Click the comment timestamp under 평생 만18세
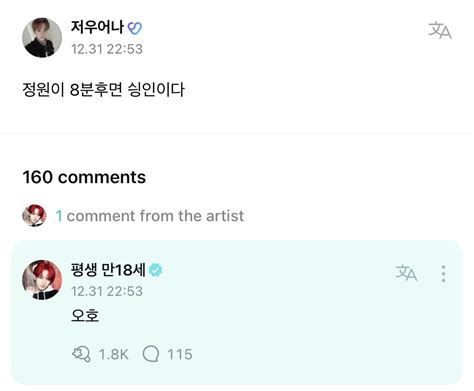Image resolution: width=474 pixels, height=391 pixels. (x=107, y=291)
